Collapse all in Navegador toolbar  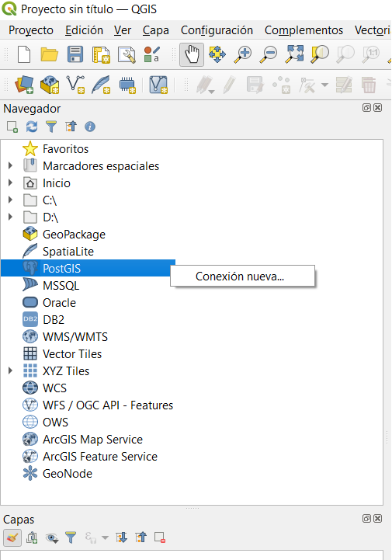click(x=71, y=127)
